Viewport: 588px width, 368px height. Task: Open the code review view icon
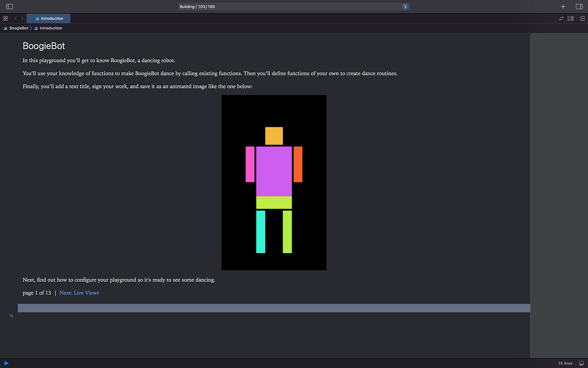[570, 18]
